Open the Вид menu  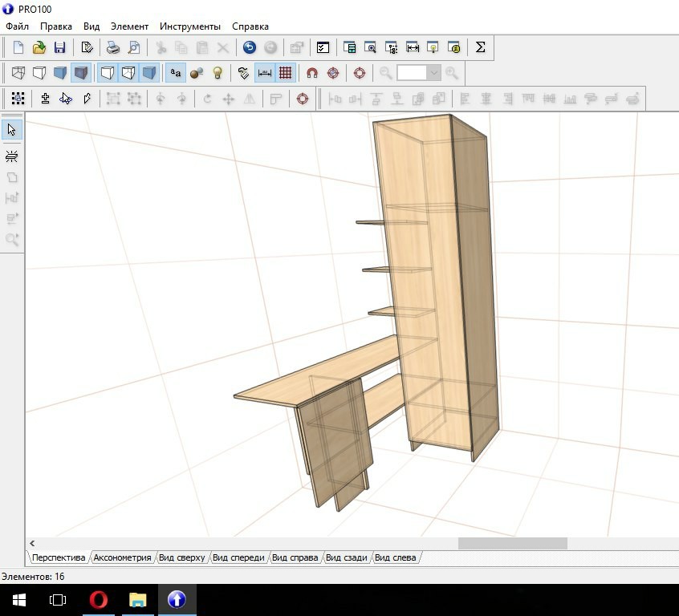91,26
